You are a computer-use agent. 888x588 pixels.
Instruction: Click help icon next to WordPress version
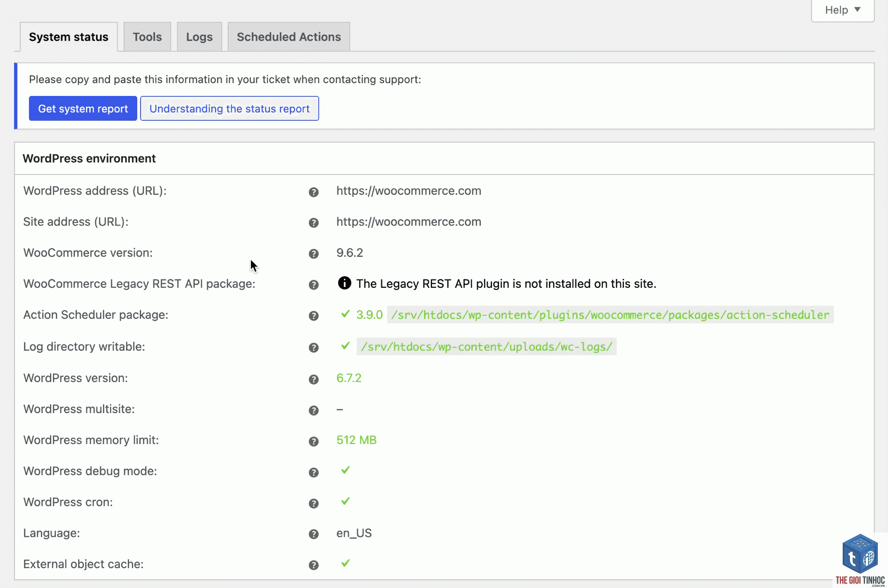click(313, 379)
